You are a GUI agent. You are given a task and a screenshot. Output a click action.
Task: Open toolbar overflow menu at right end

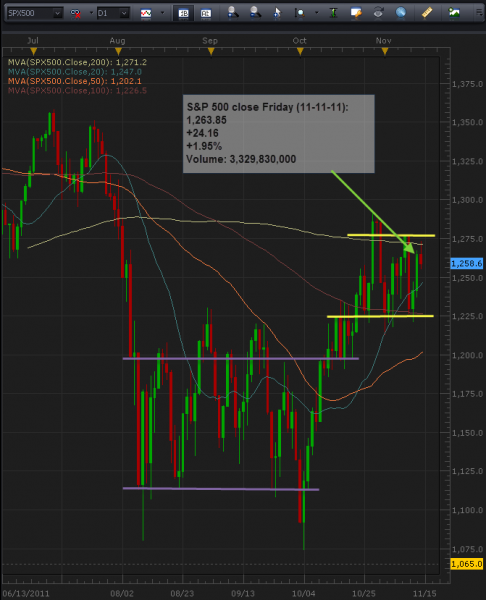pyautogui.click(x=479, y=13)
